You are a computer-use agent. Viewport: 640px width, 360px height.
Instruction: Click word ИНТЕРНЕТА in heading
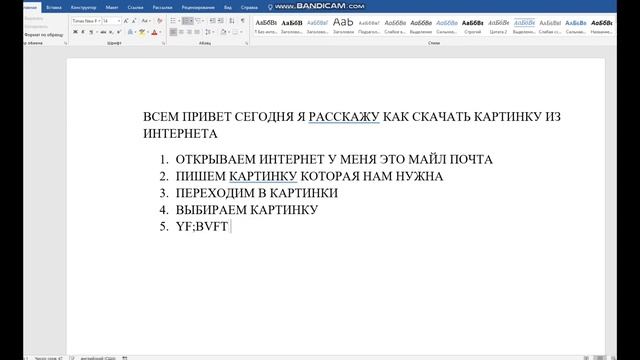pyautogui.click(x=180, y=134)
